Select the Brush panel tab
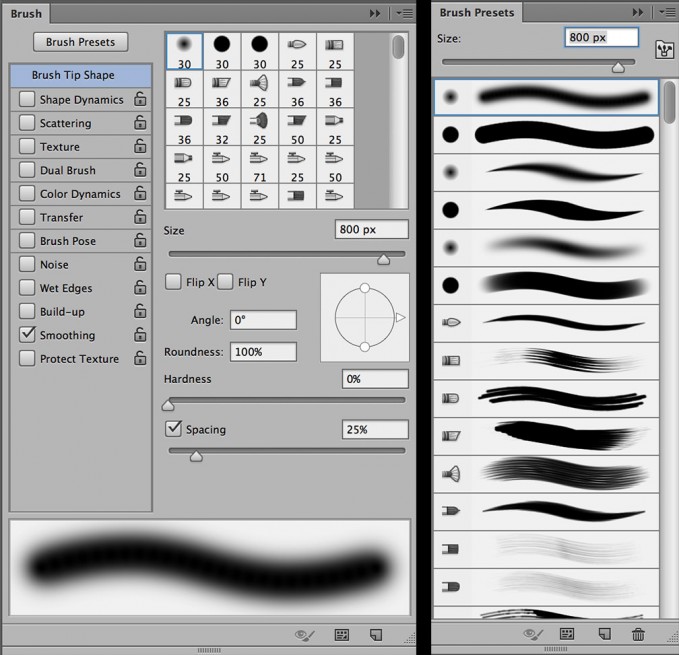The width and height of the screenshot is (679, 655). (x=26, y=14)
